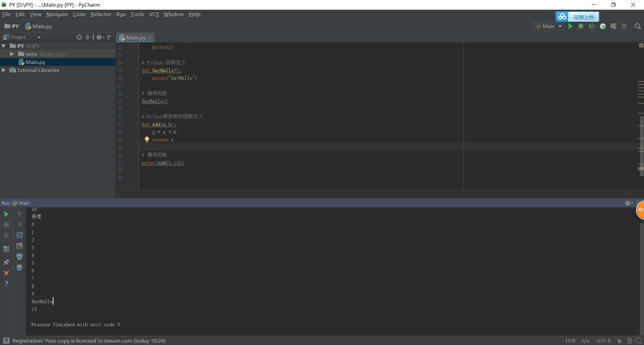The image size is (644, 345).
Task: Start debugging Main with the bug icon
Action: (x=581, y=26)
